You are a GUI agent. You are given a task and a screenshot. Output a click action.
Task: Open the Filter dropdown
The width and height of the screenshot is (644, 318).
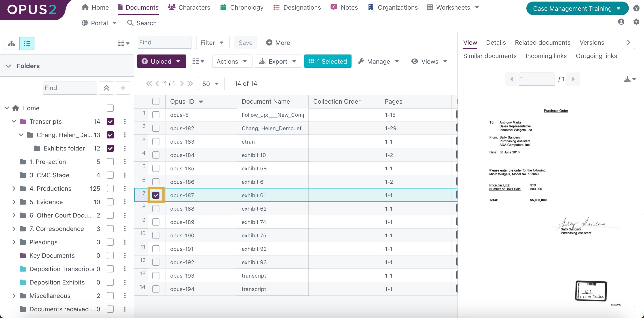212,43
